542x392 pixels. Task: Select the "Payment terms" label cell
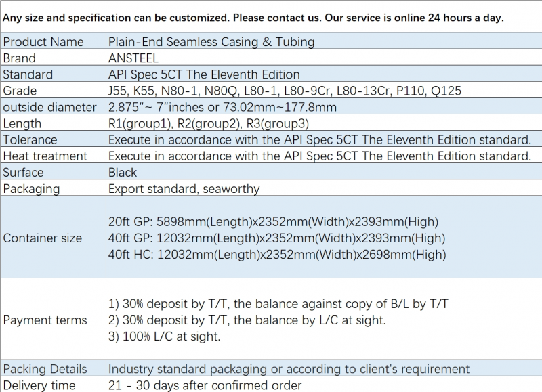45,320
